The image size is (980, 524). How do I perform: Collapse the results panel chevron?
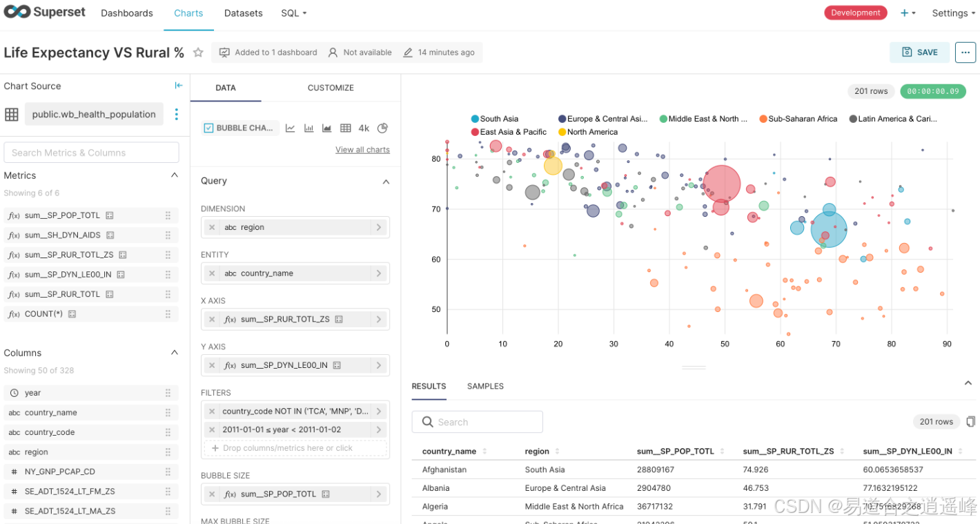(968, 382)
